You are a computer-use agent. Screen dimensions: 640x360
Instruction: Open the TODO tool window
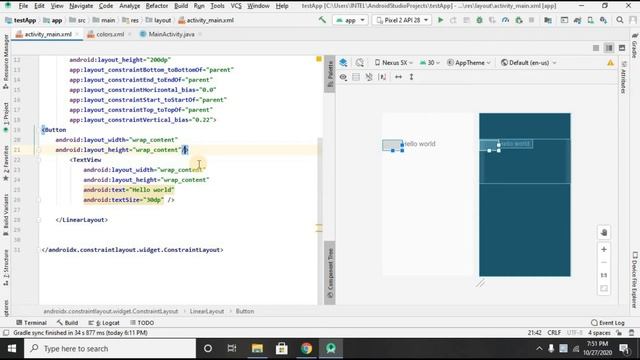[x=142, y=322]
